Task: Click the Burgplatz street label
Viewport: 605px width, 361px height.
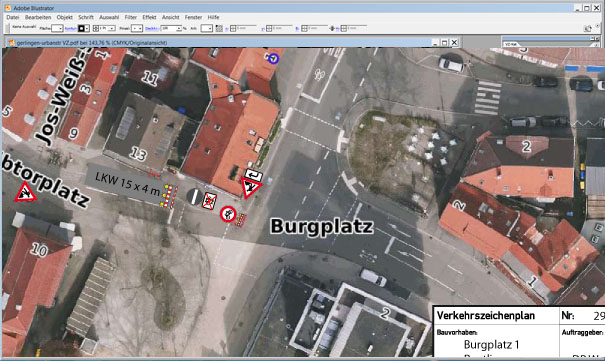Action: pos(321,226)
